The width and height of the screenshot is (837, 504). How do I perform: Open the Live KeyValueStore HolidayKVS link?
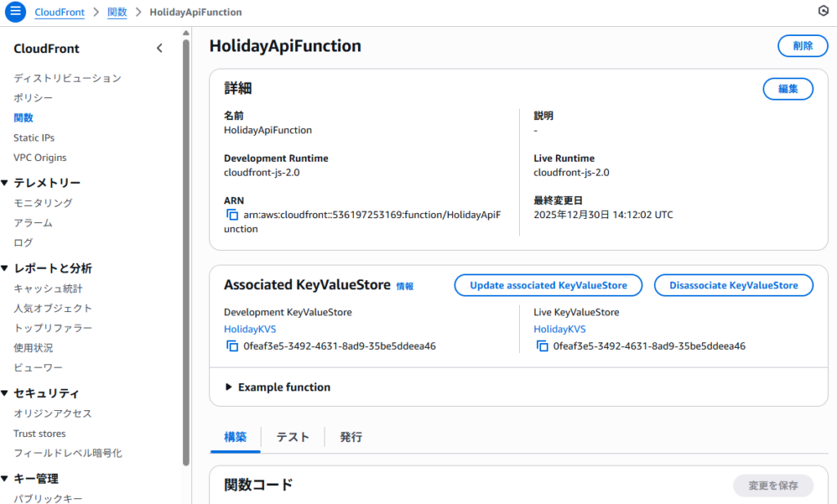(x=559, y=328)
